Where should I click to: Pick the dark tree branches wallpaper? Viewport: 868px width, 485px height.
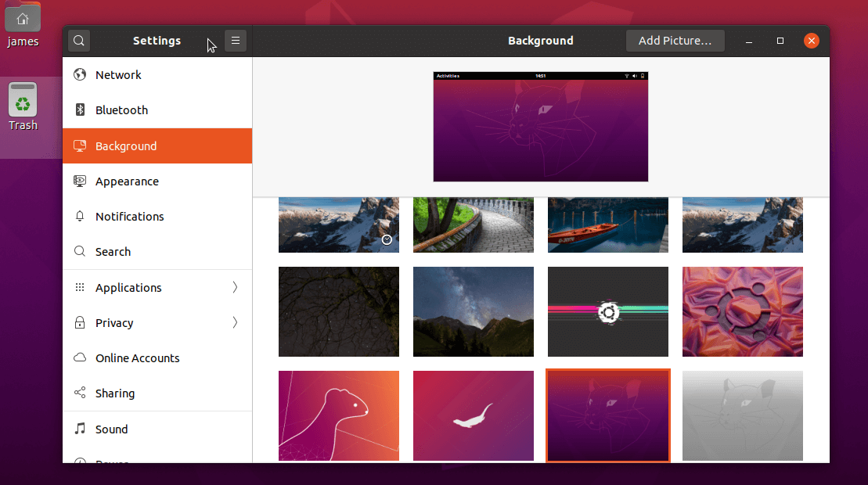coord(338,311)
